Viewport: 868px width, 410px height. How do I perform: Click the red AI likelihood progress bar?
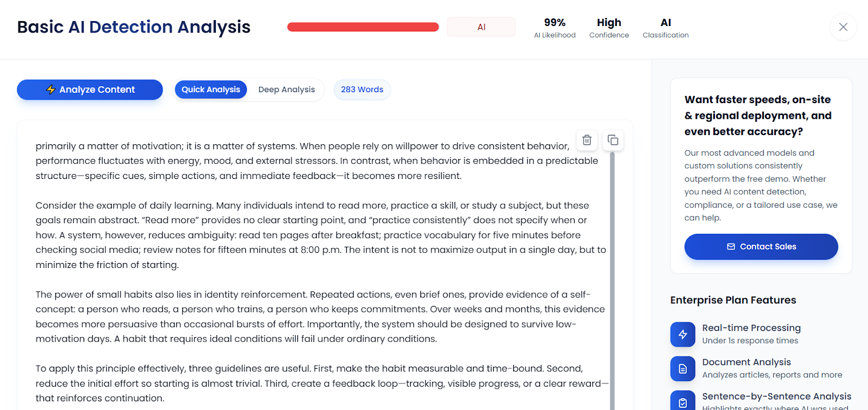pyautogui.click(x=363, y=27)
